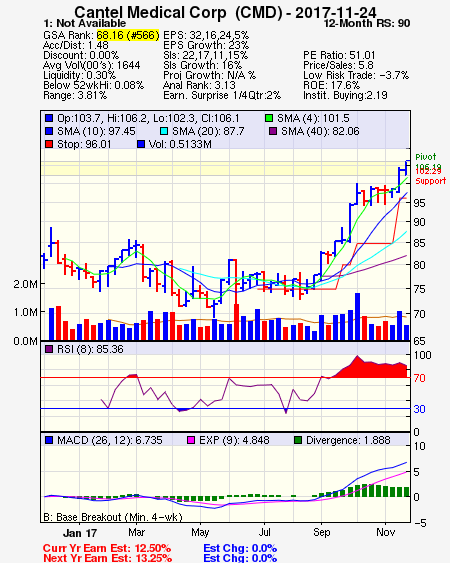Click the green Divergence legend swatch
The height and width of the screenshot is (563, 450).
click(298, 440)
